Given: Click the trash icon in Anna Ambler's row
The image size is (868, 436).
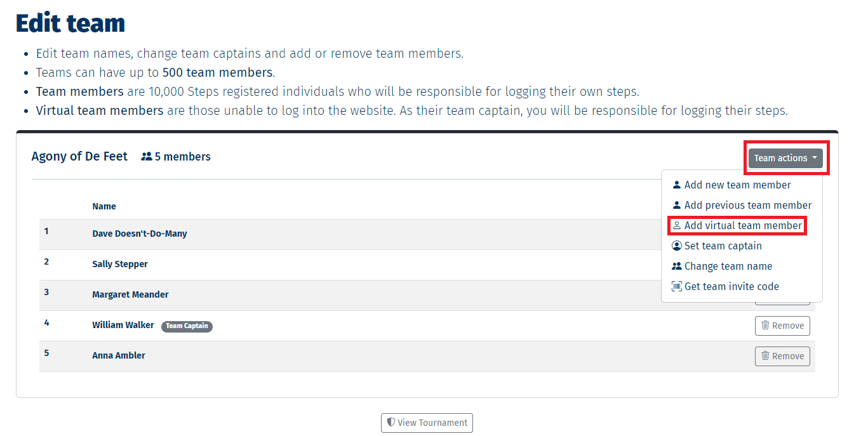Looking at the screenshot, I should point(765,356).
